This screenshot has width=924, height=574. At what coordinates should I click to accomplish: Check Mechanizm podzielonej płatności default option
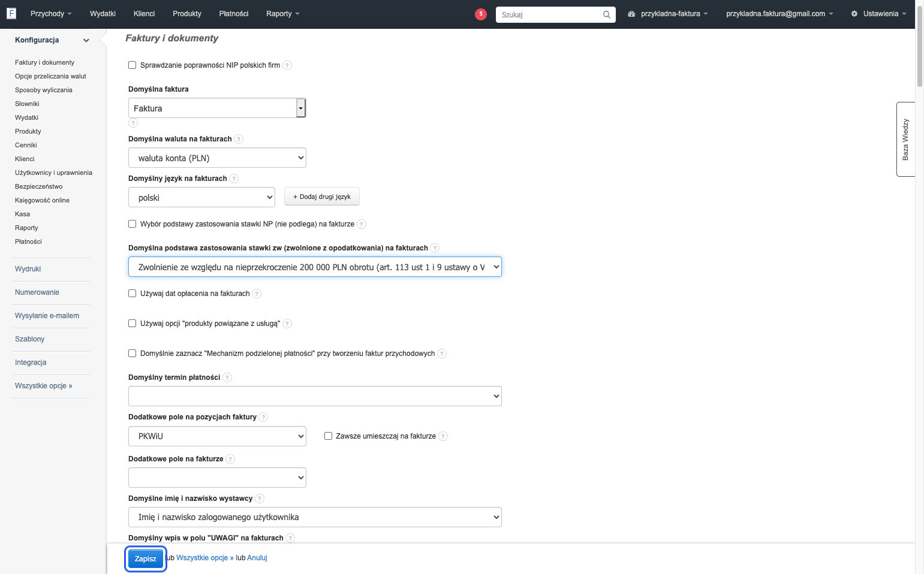coord(133,354)
